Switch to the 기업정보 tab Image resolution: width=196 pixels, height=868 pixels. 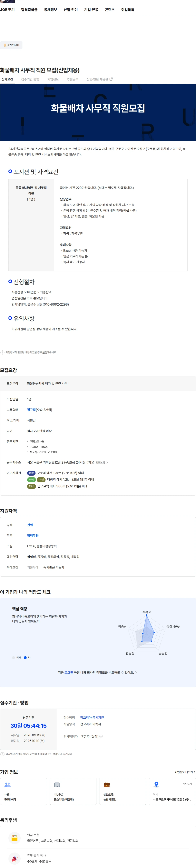(x=53, y=80)
